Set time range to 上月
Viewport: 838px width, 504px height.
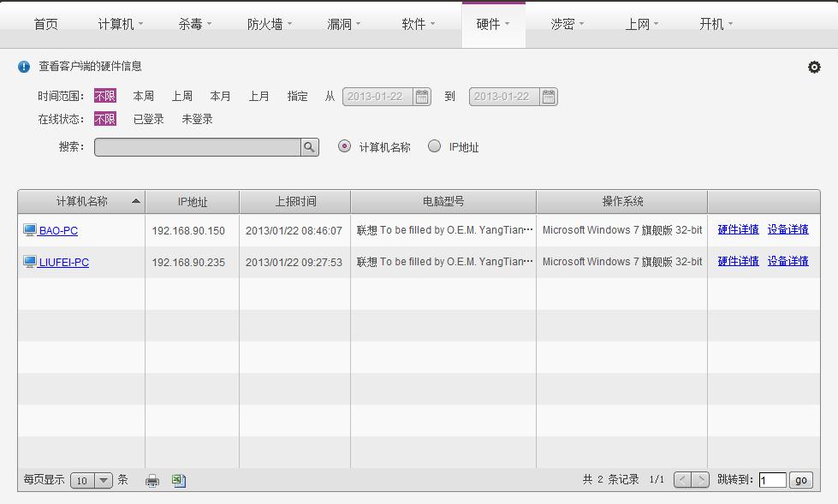point(259,96)
